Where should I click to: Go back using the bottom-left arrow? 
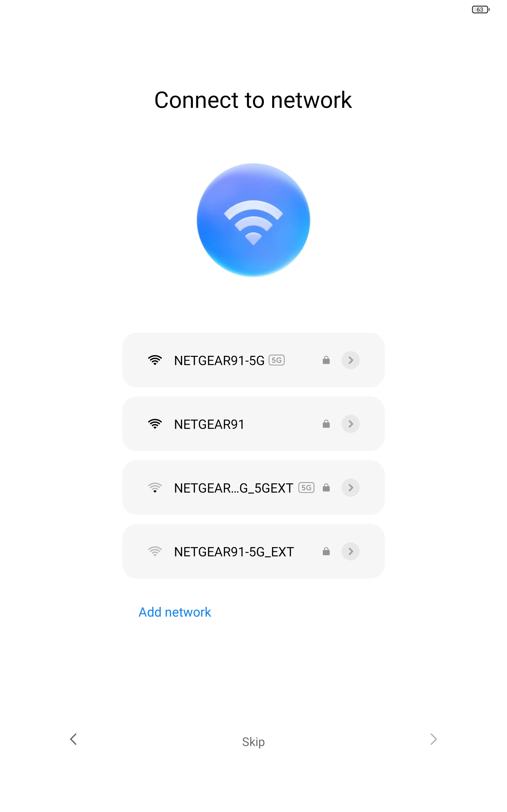coord(74,739)
